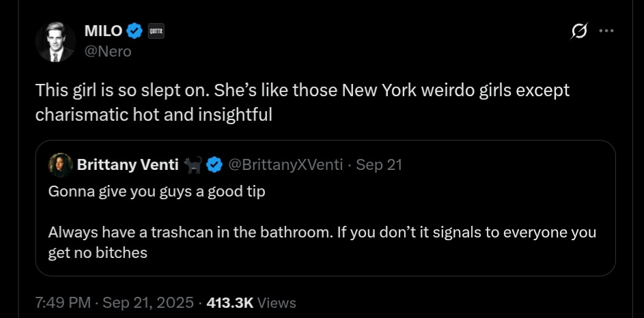Open the Grok slashed-circle icon
The width and height of the screenshot is (644, 318).
coord(579,31)
